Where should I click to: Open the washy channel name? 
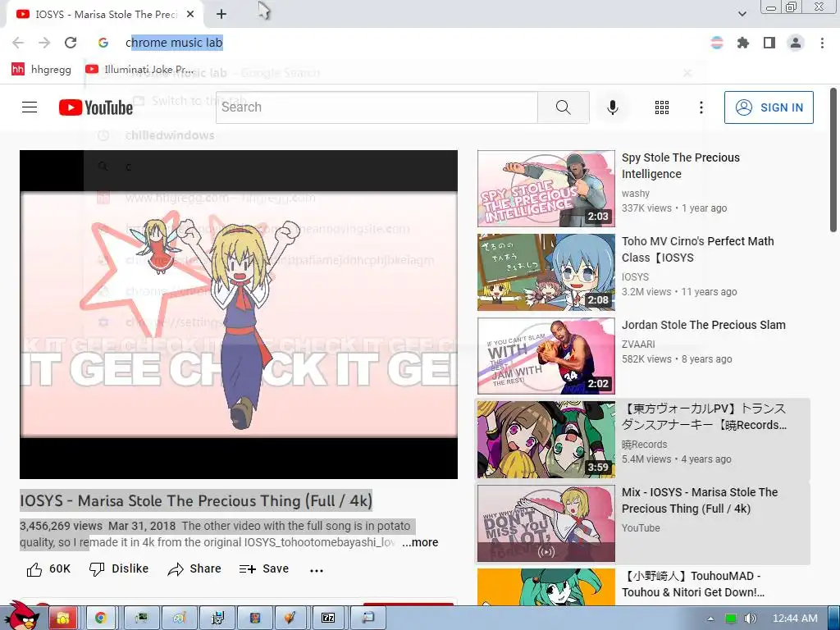pos(636,194)
